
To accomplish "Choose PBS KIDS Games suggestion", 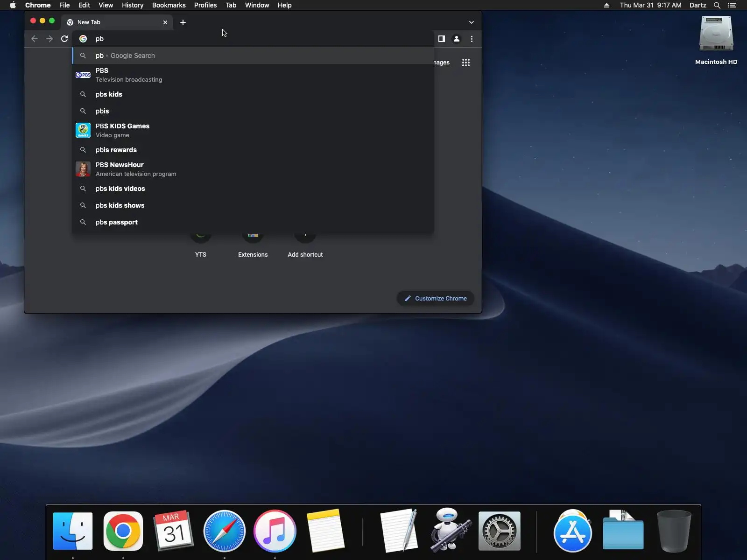I will 253,130.
